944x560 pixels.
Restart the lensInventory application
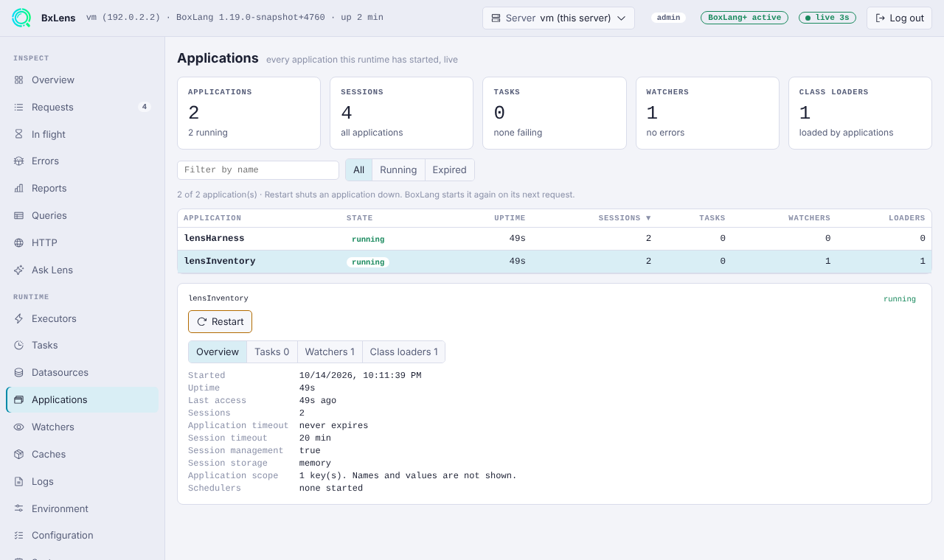(220, 321)
